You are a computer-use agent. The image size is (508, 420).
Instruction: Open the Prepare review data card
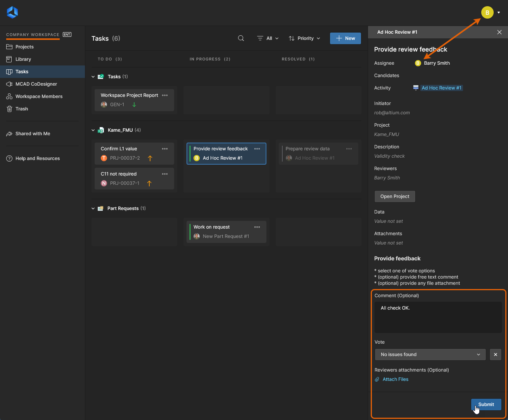tap(318, 153)
